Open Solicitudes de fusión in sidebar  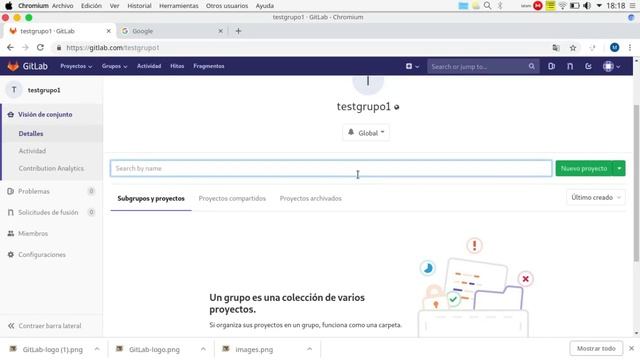pos(48,212)
